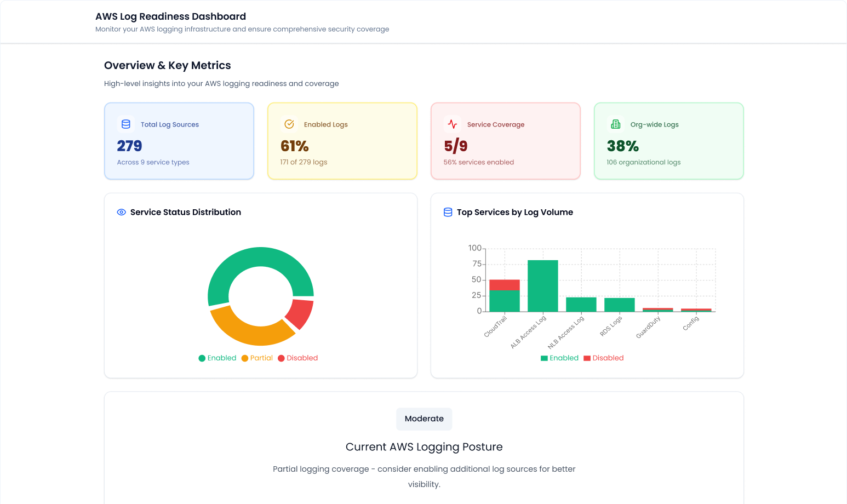Click the AWS Log Readiness Dashboard title

pos(170,16)
